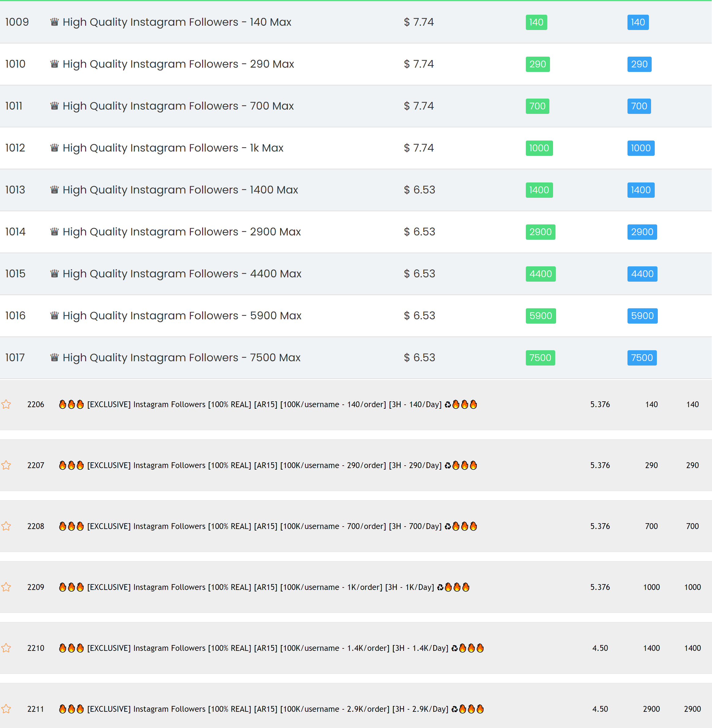
Task: Click the crown icon in row 1009
Action: tap(55, 22)
